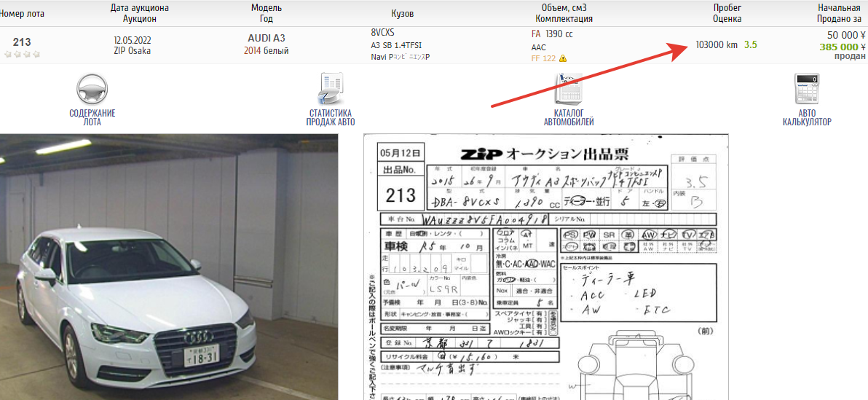Click the green 3.5 grade score
This screenshot has height=400, width=868.
751,45
